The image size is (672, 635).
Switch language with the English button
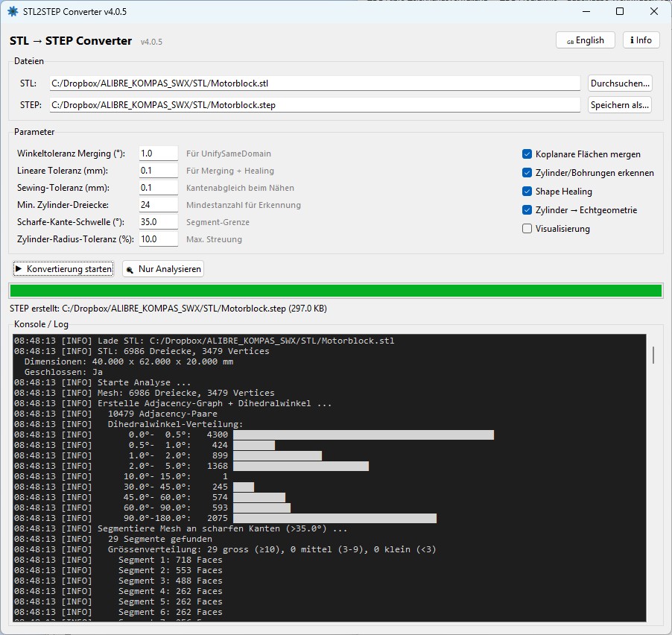pos(585,40)
